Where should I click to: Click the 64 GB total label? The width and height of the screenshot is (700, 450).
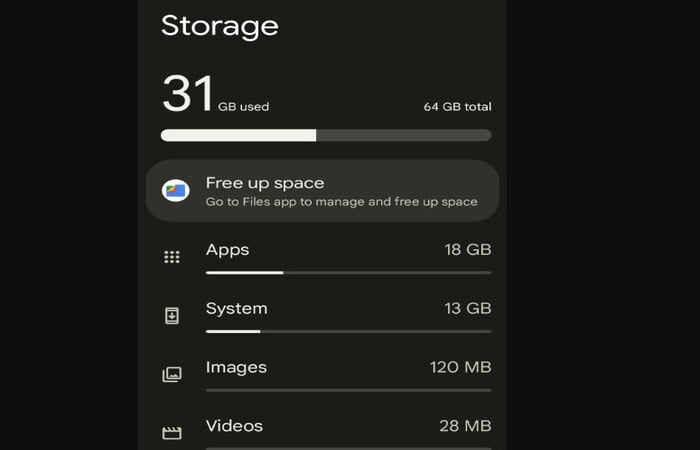pyautogui.click(x=458, y=107)
